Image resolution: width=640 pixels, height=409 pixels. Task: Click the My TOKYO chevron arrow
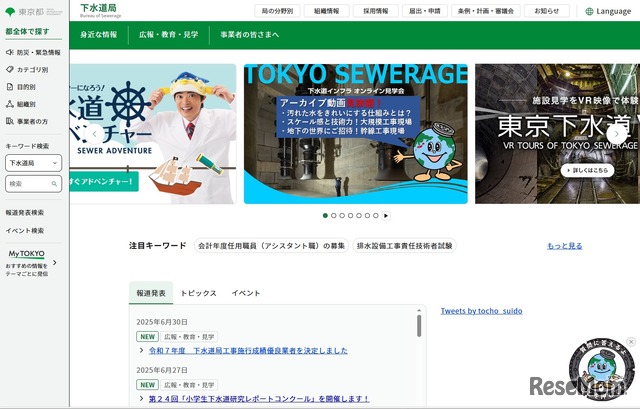pyautogui.click(x=55, y=262)
